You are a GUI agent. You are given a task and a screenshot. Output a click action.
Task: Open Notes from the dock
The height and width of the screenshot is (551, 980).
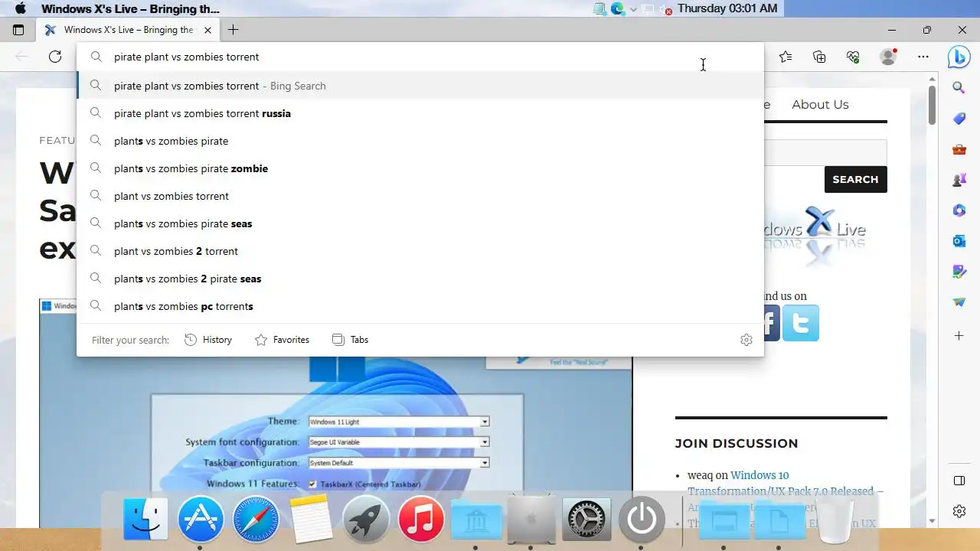(311, 519)
